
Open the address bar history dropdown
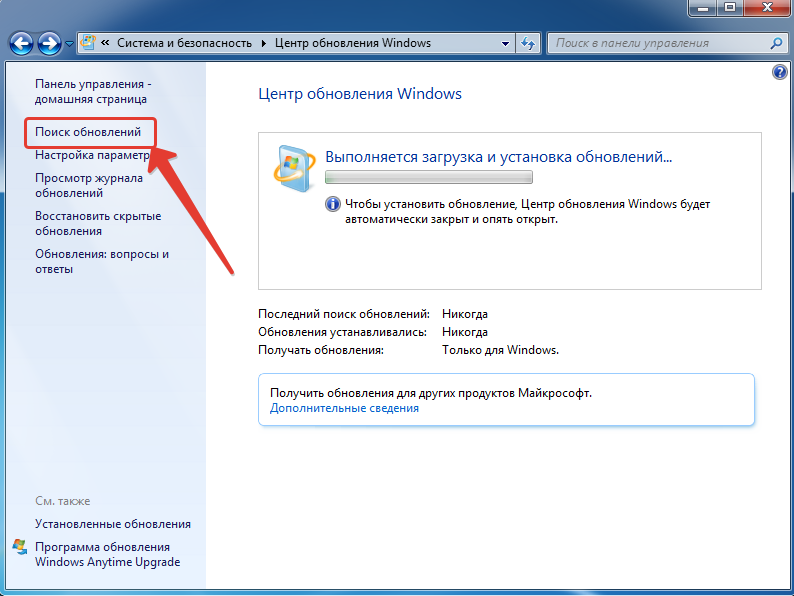(x=505, y=44)
